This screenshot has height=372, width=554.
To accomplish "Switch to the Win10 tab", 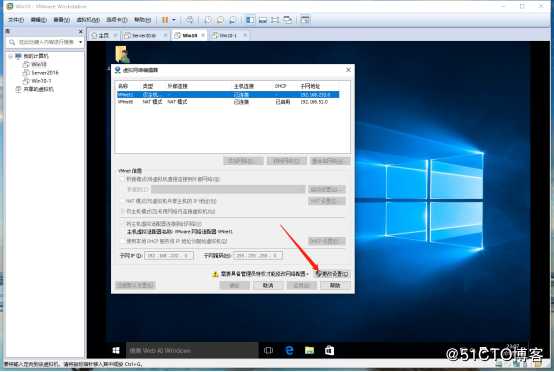I will (x=189, y=35).
